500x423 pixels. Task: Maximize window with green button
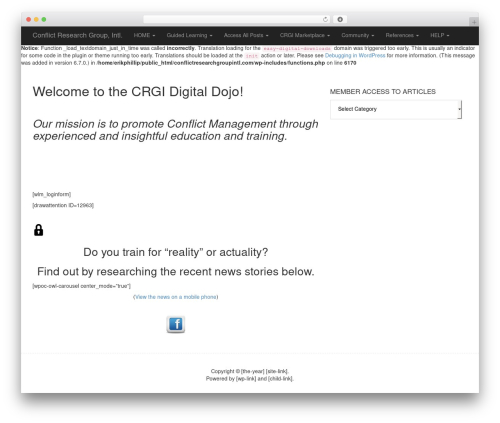(x=44, y=20)
